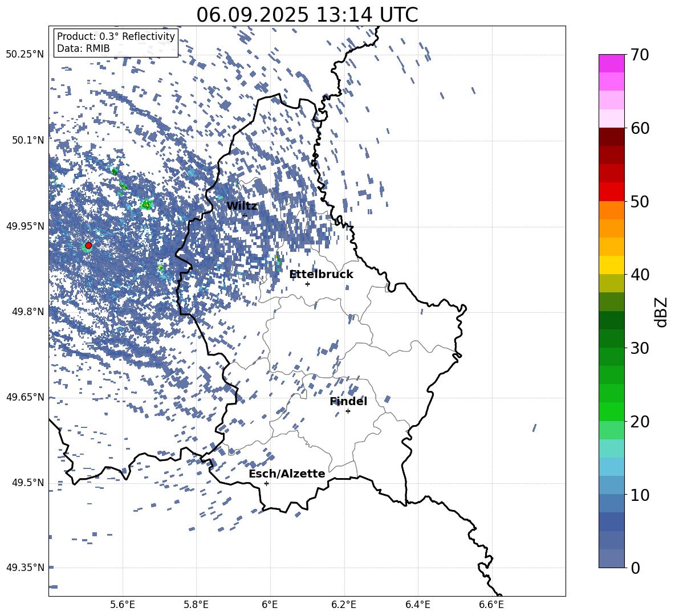Click the 6.2°E longitude label
675x616 pixels.
(344, 605)
